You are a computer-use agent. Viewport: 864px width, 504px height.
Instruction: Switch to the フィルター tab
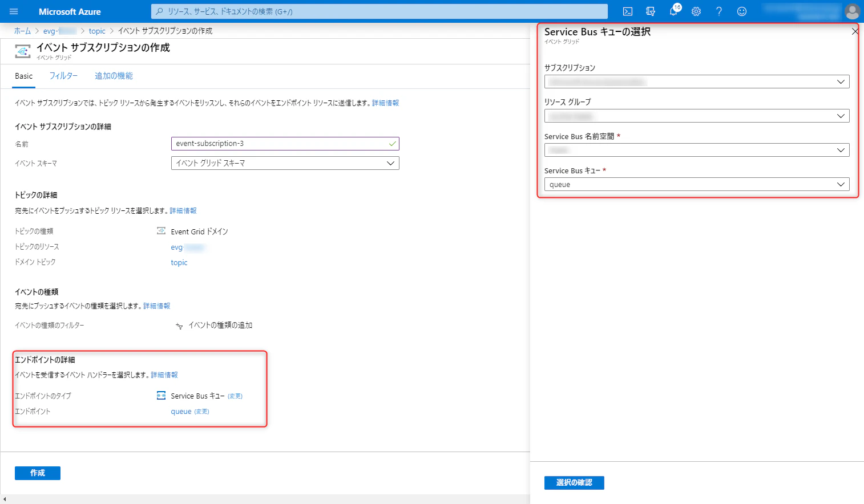(x=63, y=76)
